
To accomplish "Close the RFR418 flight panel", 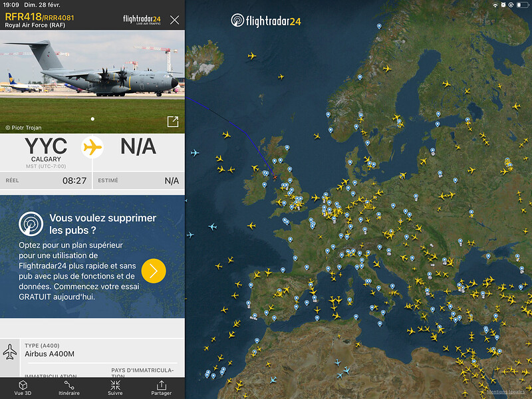I will [174, 20].
